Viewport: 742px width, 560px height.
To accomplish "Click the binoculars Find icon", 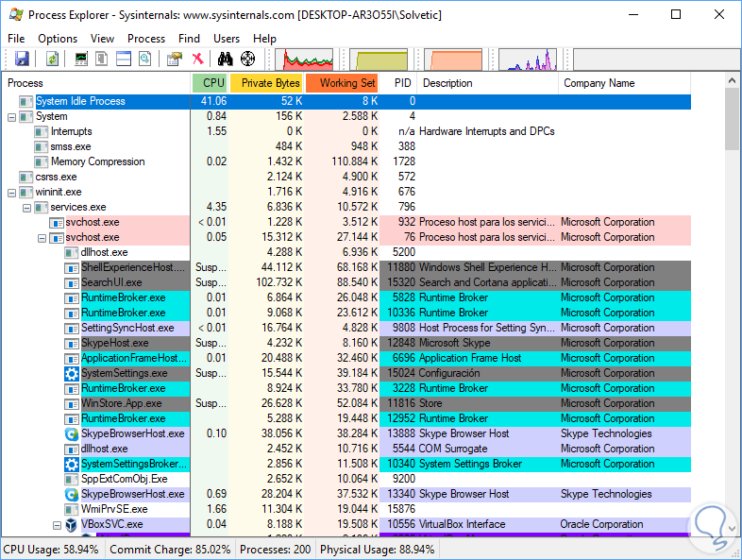I will coord(226,59).
